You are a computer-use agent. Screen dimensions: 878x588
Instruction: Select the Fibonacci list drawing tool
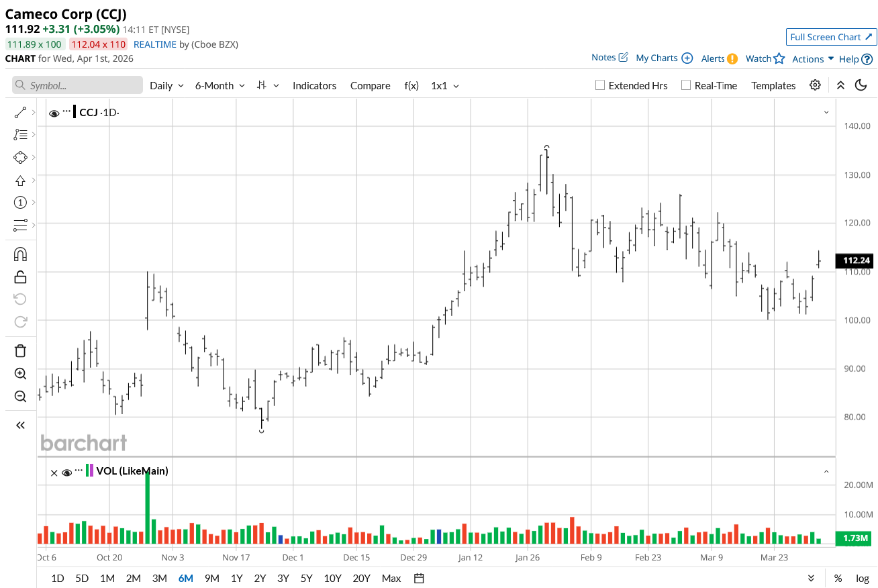20,134
